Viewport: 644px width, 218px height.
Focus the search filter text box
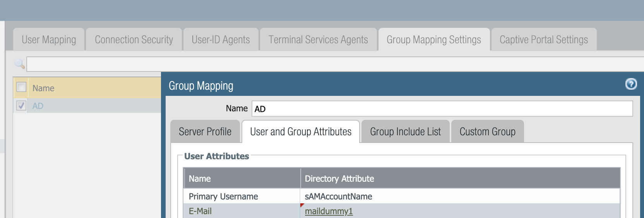point(333,64)
